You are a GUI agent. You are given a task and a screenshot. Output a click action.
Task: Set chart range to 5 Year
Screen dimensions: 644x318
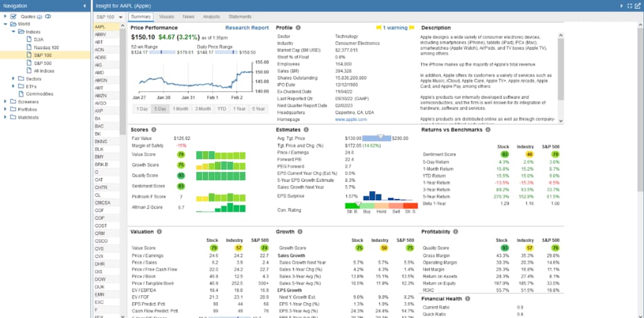[258, 108]
